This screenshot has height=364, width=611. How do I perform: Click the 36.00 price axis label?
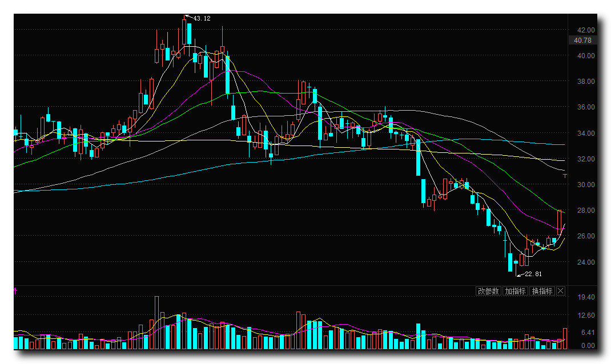point(586,107)
